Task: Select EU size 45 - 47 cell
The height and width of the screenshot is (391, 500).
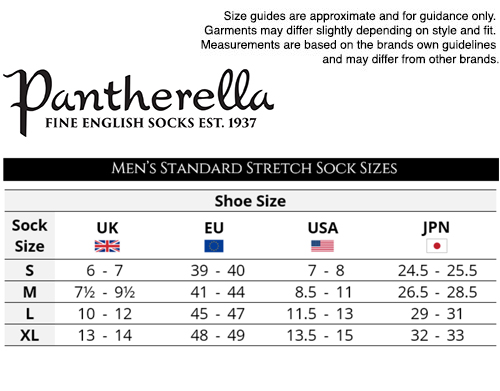Action: (x=218, y=314)
